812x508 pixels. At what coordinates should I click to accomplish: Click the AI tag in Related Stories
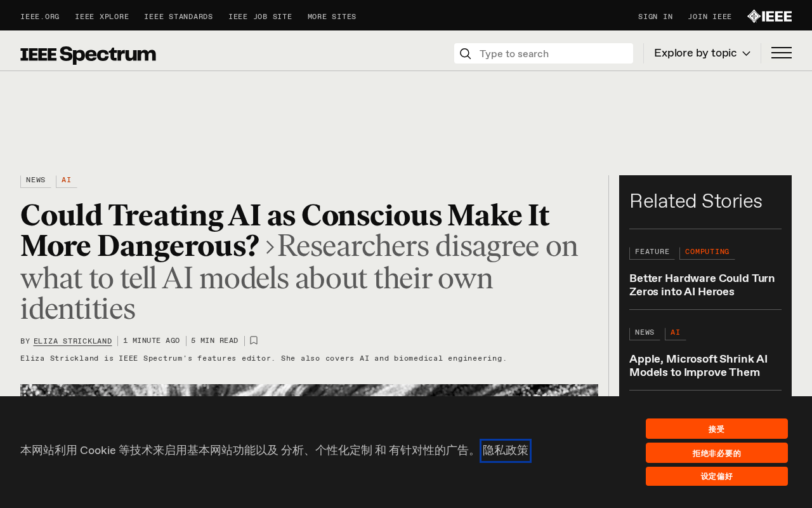tap(676, 333)
